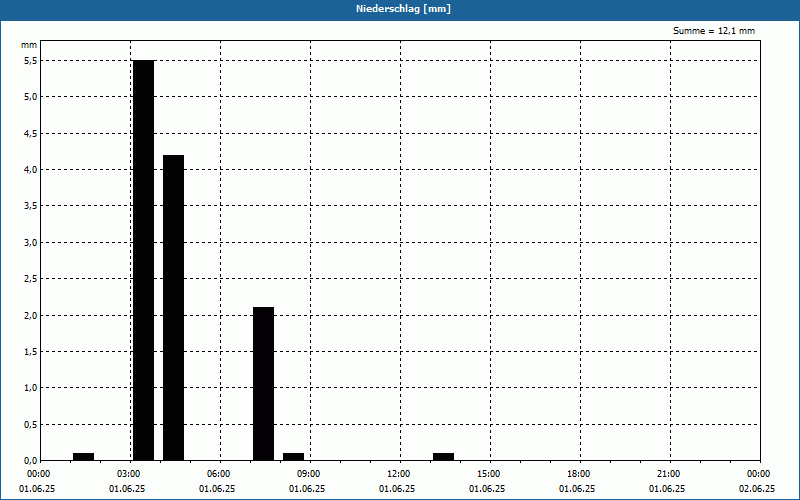Click the 4,5 y-axis value
Image resolution: width=800 pixels, height=500 pixels.
tap(31, 133)
